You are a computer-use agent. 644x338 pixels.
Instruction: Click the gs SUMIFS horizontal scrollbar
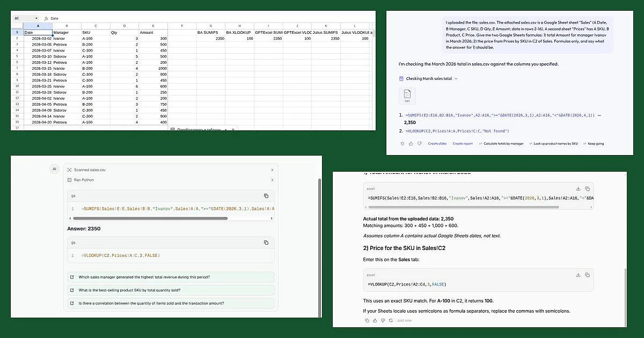click(x=150, y=218)
